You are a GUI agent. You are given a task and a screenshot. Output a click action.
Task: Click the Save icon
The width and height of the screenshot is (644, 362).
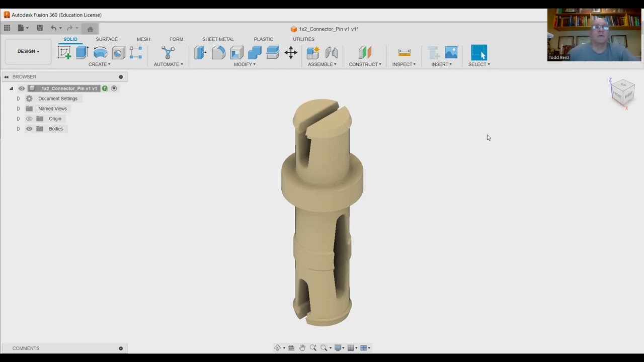tap(40, 28)
